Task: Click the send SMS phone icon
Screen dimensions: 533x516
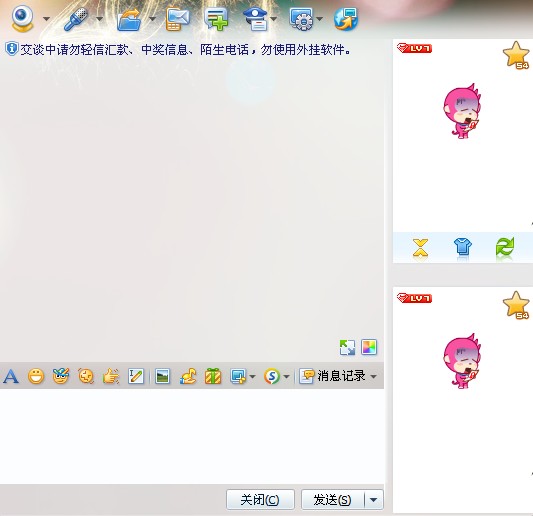Action: click(x=177, y=19)
